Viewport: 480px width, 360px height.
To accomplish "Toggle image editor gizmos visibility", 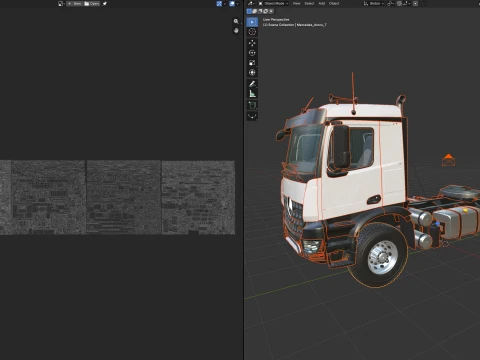I will point(219,4).
